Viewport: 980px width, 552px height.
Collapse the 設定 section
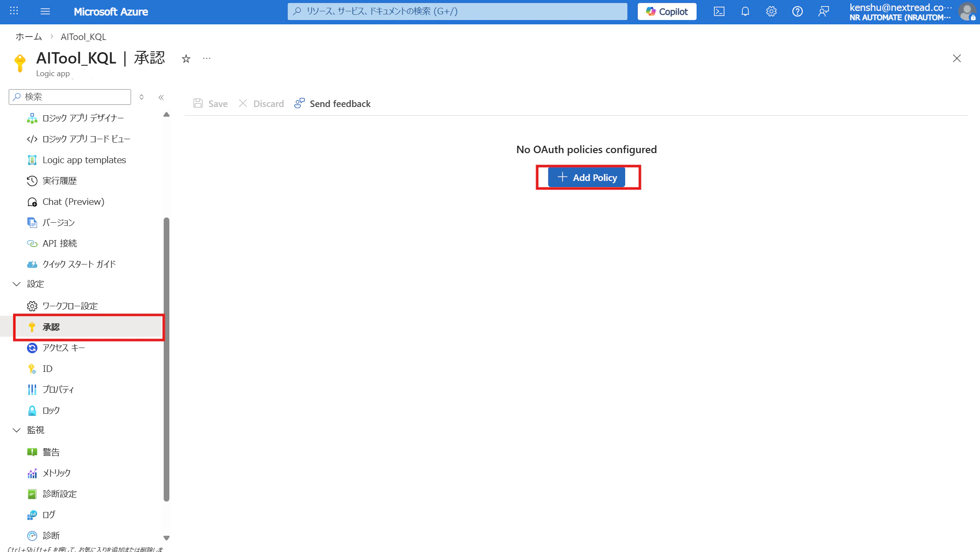17,284
